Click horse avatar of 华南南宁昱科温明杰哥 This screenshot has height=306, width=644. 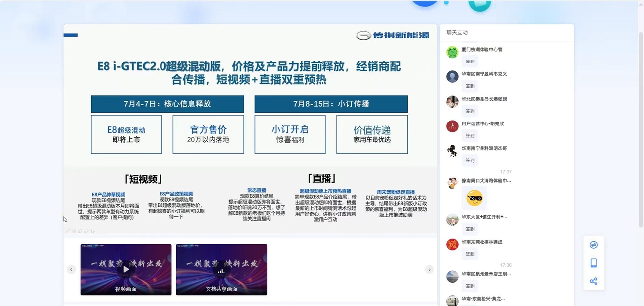(x=452, y=151)
